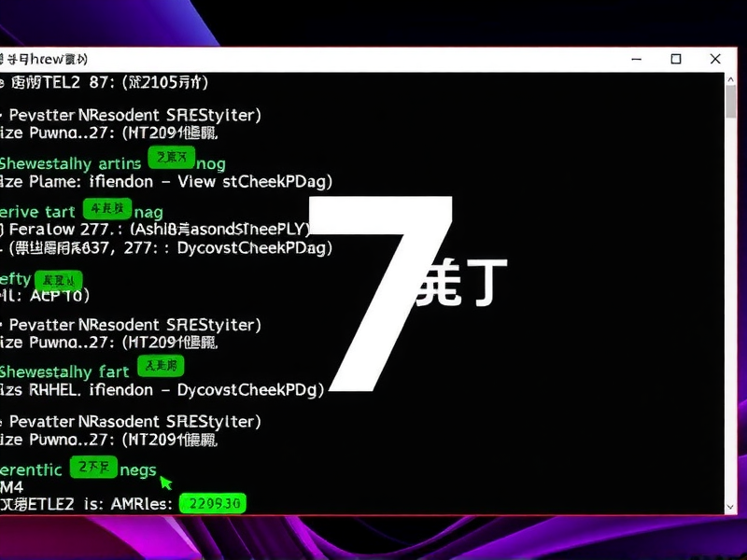
Task: Click the highlighted "229930" counter badge
Action: [x=215, y=503]
